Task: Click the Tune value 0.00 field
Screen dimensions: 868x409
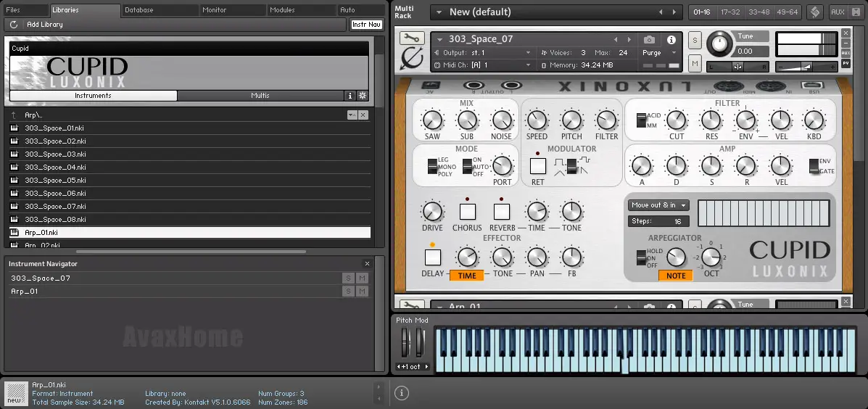Action: click(751, 51)
